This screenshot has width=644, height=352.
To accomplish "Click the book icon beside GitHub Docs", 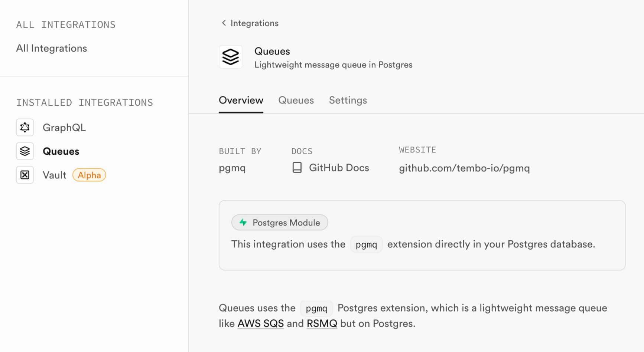I will pos(297,168).
